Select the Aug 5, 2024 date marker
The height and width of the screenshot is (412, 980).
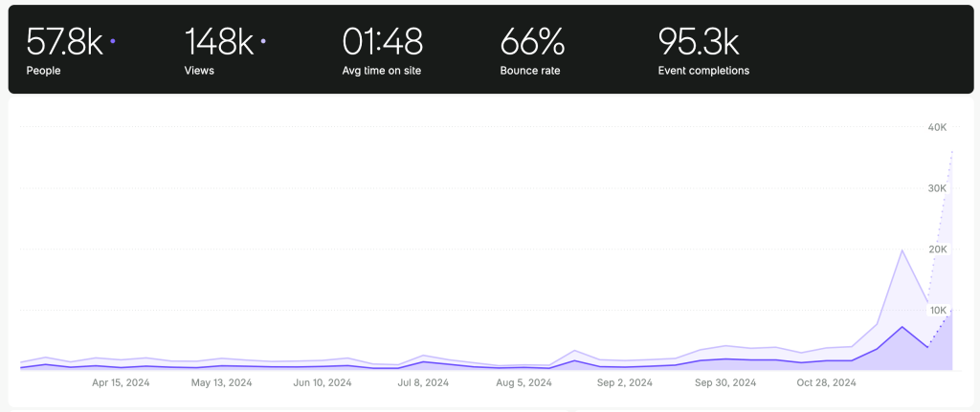[x=523, y=382]
